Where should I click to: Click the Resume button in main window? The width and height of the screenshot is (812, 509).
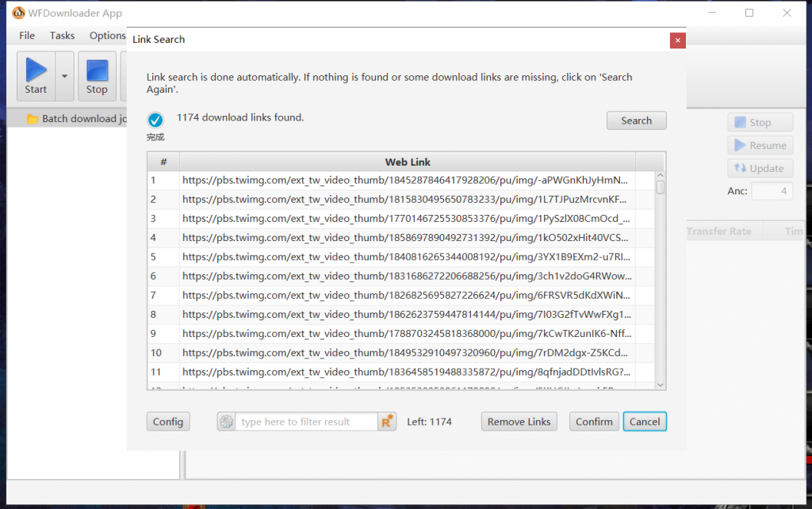point(760,146)
